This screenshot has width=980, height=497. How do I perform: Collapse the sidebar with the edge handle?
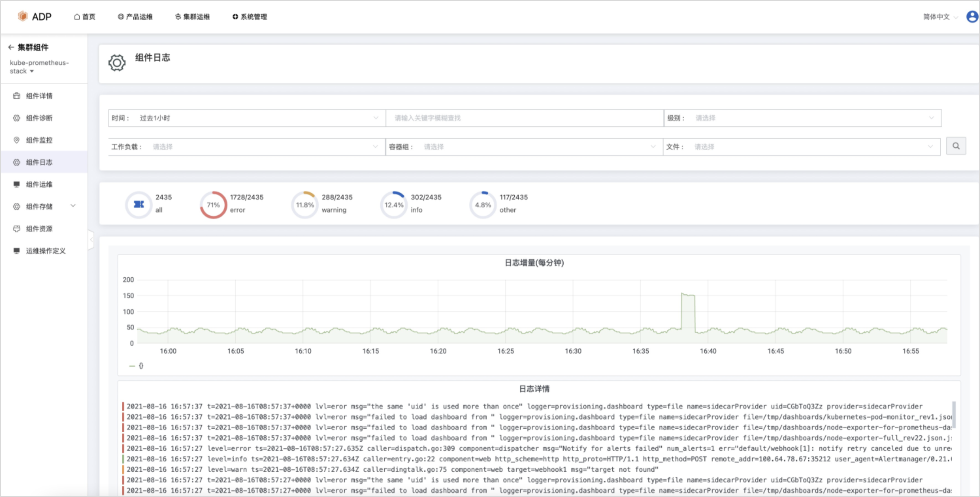click(x=91, y=240)
